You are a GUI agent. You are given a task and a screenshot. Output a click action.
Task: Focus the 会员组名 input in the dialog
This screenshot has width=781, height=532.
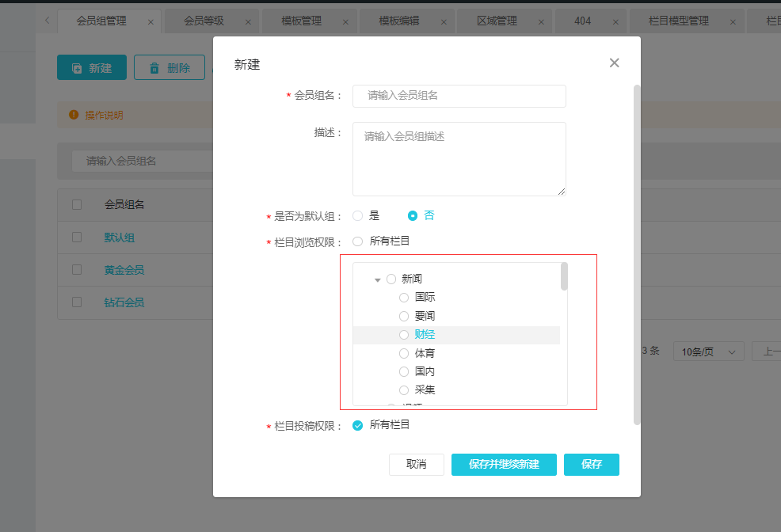(x=459, y=96)
